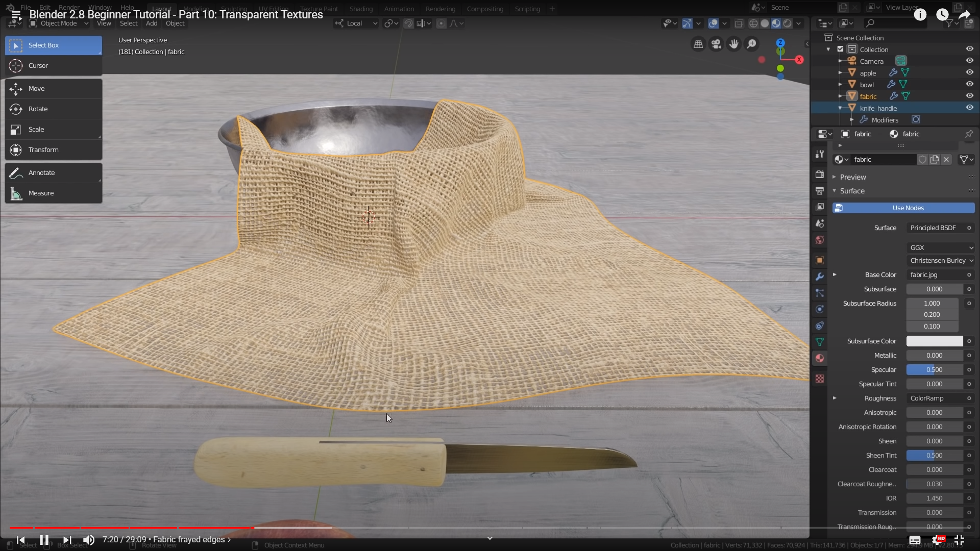Expand the Preview panel

click(852, 177)
